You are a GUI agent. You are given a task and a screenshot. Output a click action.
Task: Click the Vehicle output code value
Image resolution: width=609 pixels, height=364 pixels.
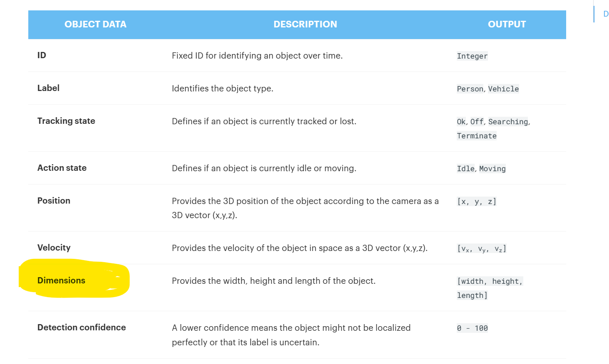[x=503, y=89]
